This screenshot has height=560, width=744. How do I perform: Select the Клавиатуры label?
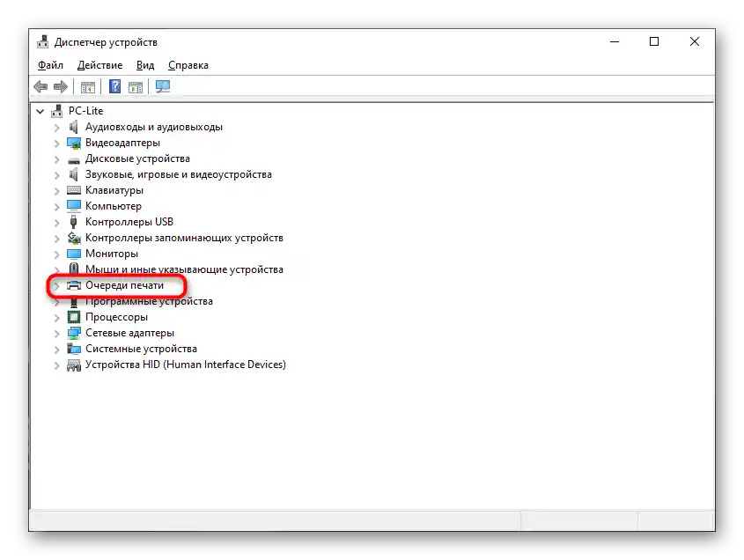click(114, 190)
